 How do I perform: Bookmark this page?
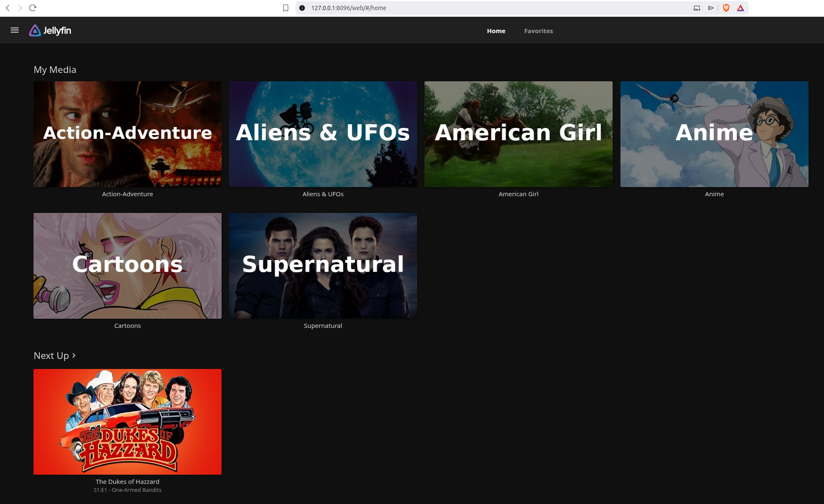(286, 8)
